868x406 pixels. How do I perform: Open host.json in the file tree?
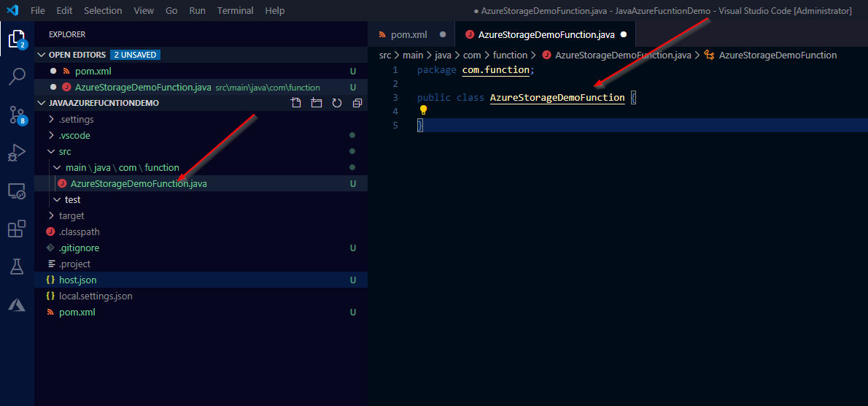[77, 280]
